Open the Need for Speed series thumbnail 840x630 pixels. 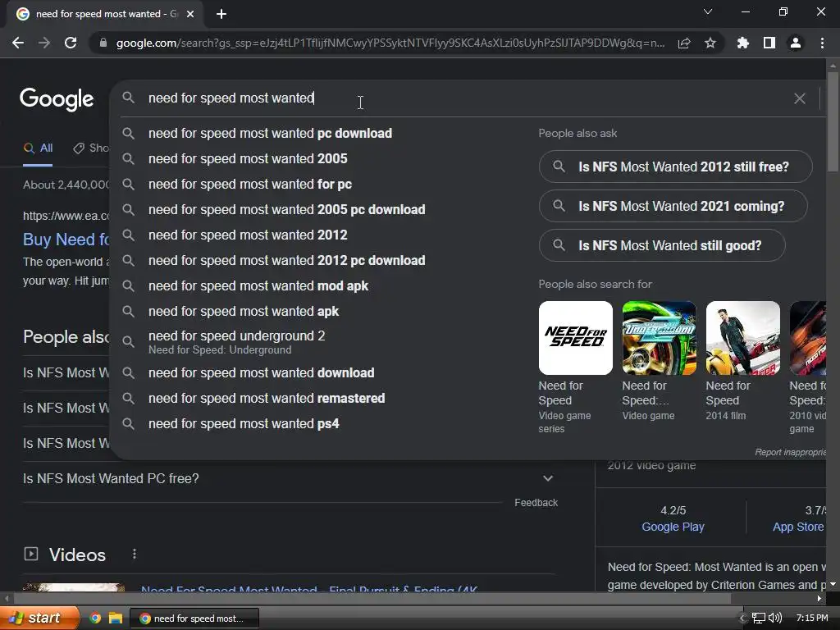(575, 338)
